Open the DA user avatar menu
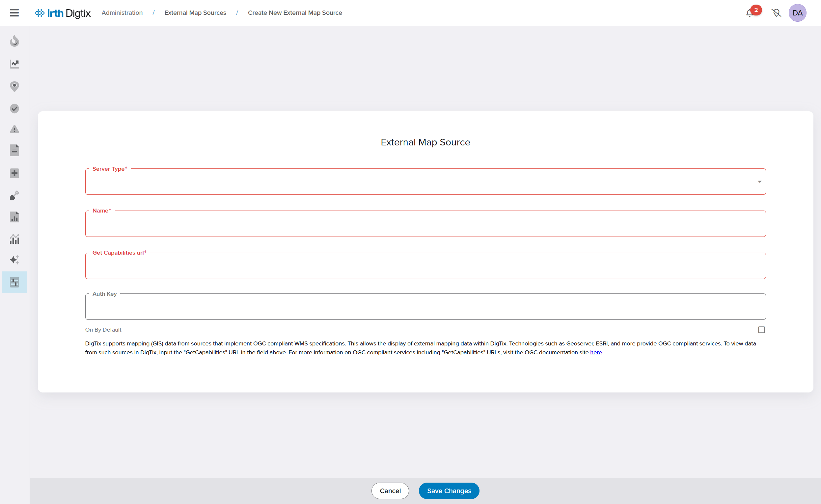 point(797,13)
